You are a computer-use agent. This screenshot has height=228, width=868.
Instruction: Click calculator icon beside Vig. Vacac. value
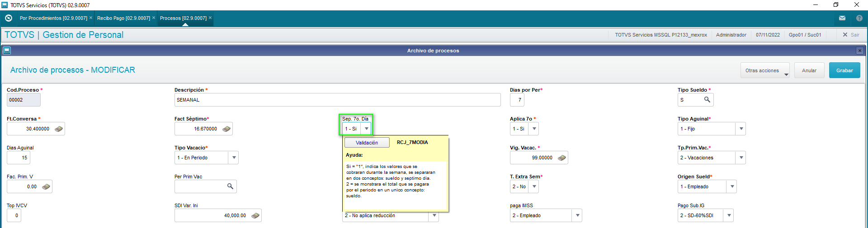(562, 158)
